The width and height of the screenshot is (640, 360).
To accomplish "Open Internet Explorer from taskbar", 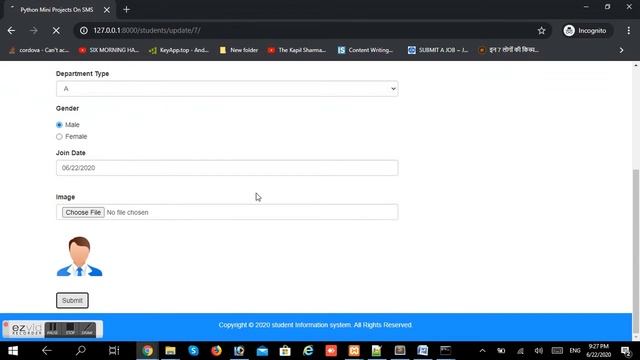I will click(308, 351).
